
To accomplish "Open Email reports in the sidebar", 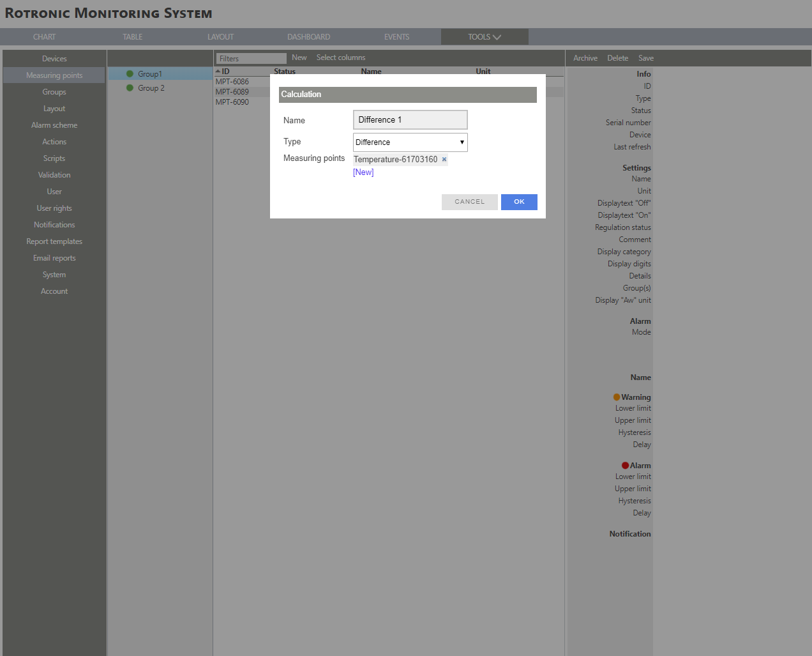I will pos(54,258).
